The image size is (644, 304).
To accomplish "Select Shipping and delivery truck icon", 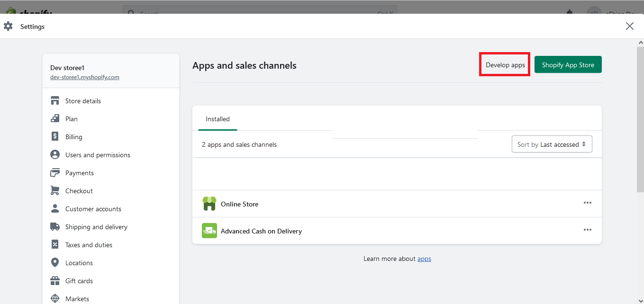I will 55,227.
